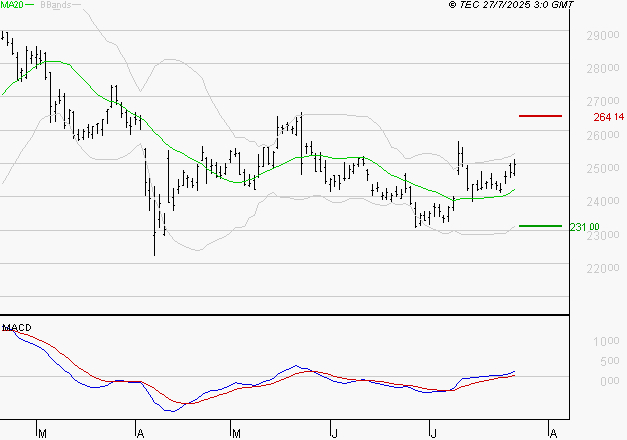This screenshot has height=440, width=627.
Task: Click the 27000 price axis label
Action: click(x=603, y=102)
